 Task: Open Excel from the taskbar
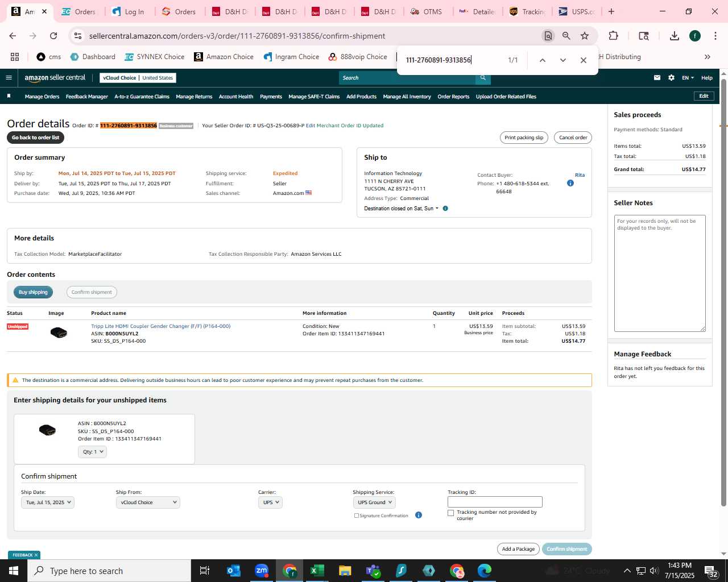click(x=317, y=571)
